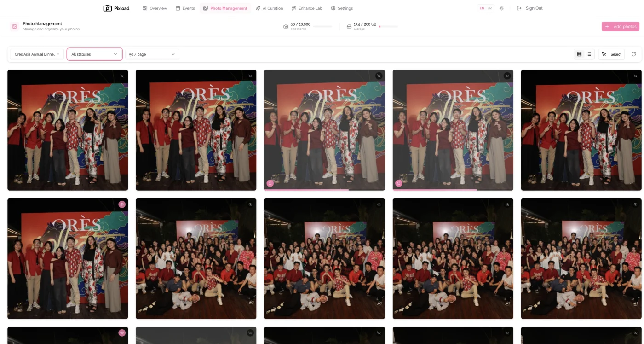Click the monthly photo quota progress bar
The height and width of the screenshot is (344, 644).
pos(322,26)
